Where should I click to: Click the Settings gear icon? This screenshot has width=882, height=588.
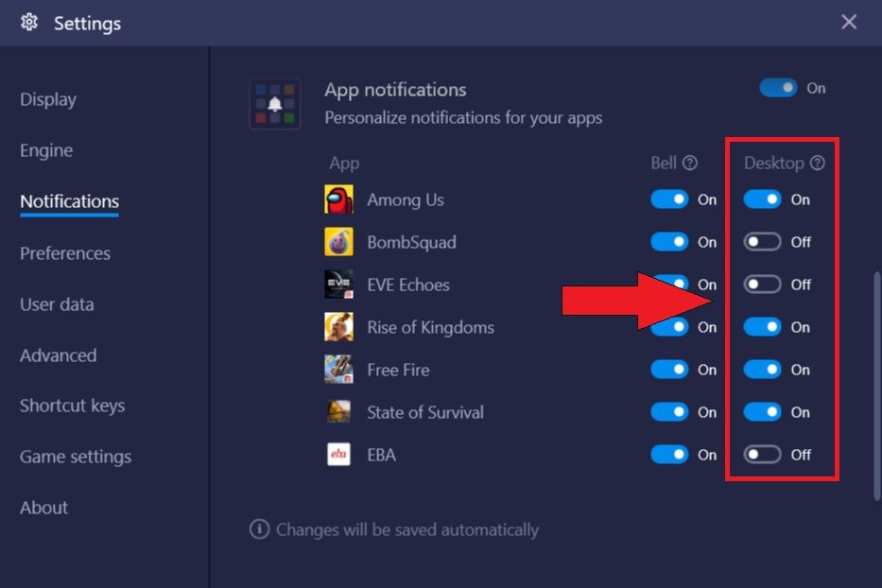28,23
